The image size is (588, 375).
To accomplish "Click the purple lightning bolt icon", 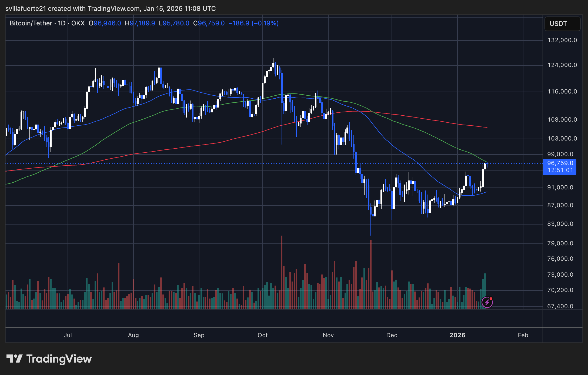I will 487,302.
